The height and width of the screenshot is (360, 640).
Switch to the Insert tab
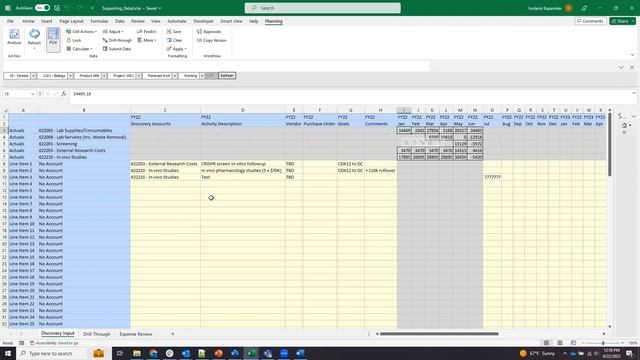point(47,21)
